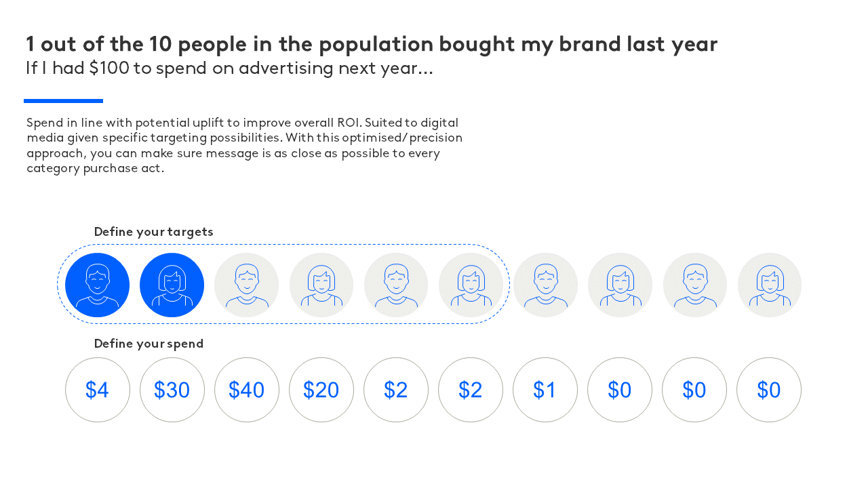Click the $0 circle beside the $1 circle
This screenshot has width=868, height=488.
click(x=620, y=390)
